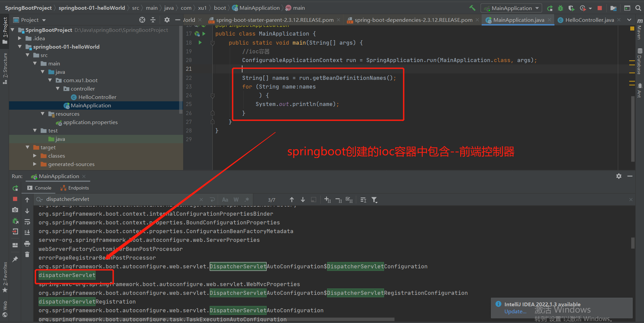Fold the main method at line 18
The width and height of the screenshot is (644, 323).
point(212,43)
